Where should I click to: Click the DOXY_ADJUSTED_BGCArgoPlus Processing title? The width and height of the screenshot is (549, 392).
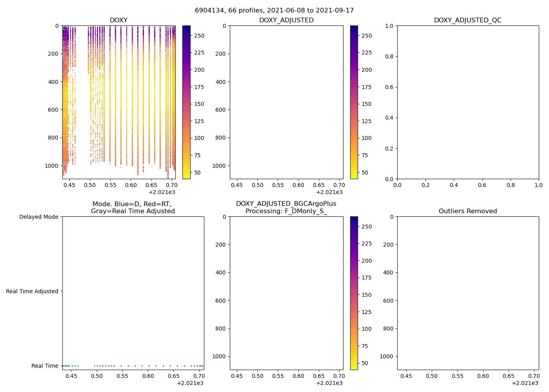click(x=286, y=207)
